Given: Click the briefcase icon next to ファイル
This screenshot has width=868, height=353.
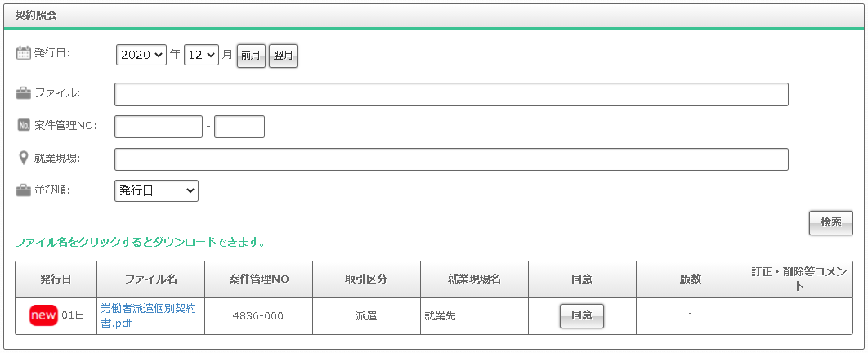Looking at the screenshot, I should (x=23, y=93).
